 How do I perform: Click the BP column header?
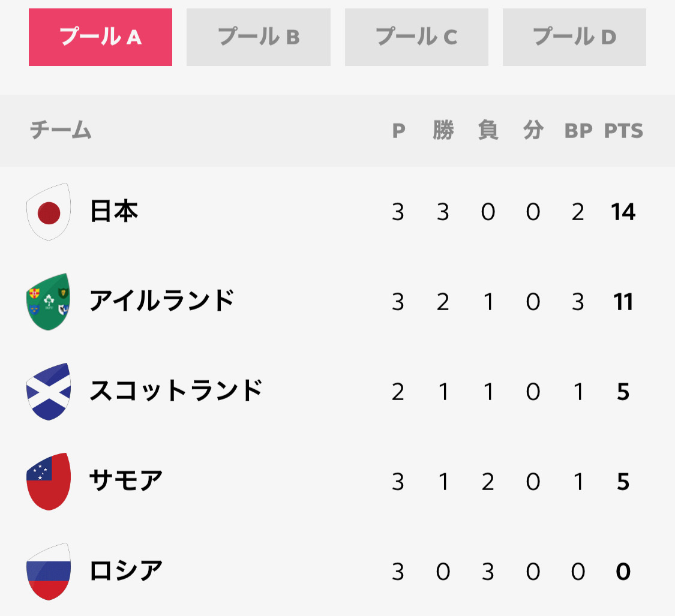pos(578,131)
